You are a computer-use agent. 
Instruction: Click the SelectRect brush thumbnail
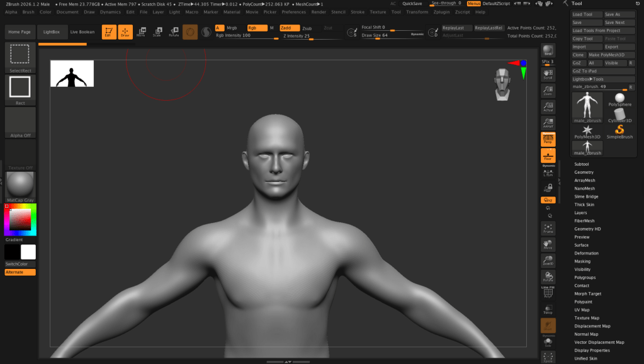pyautogui.click(x=20, y=55)
